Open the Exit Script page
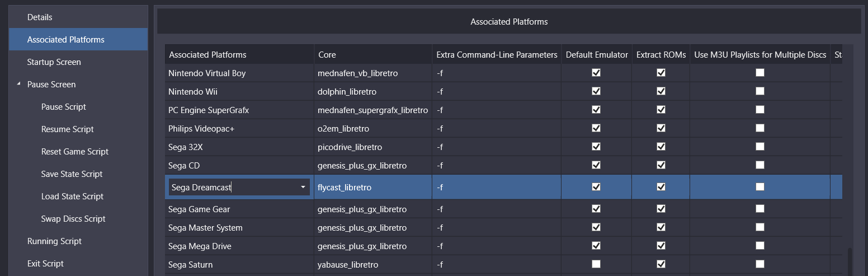Image resolution: width=868 pixels, height=276 pixels. click(x=78, y=264)
